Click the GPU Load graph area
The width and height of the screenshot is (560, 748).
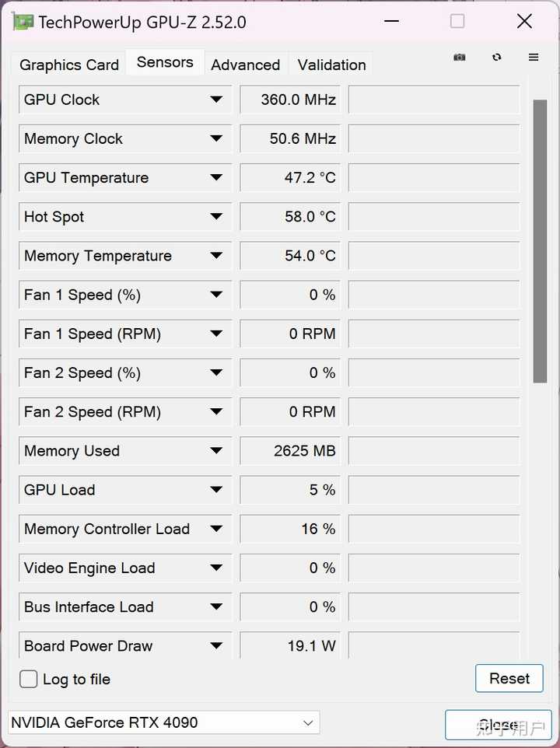tap(433, 491)
